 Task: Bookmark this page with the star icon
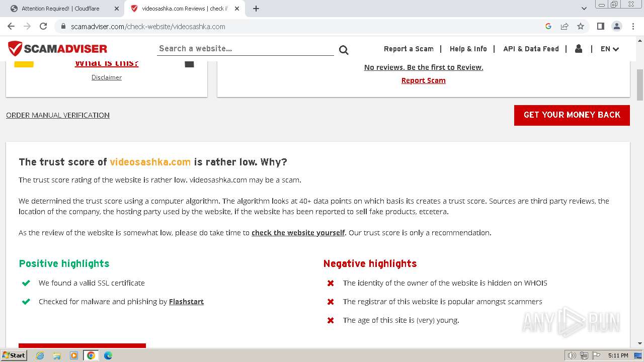pos(581,26)
